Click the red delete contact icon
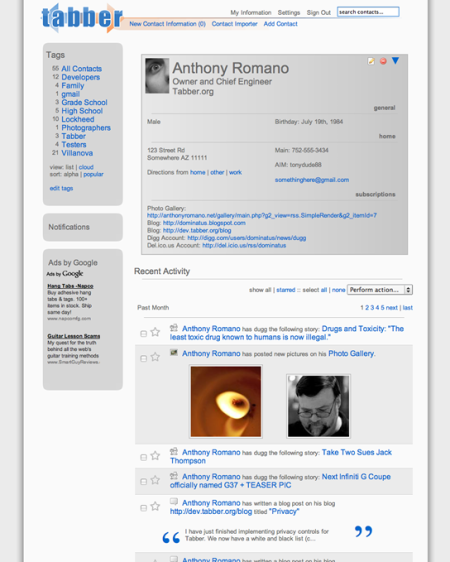 click(383, 61)
